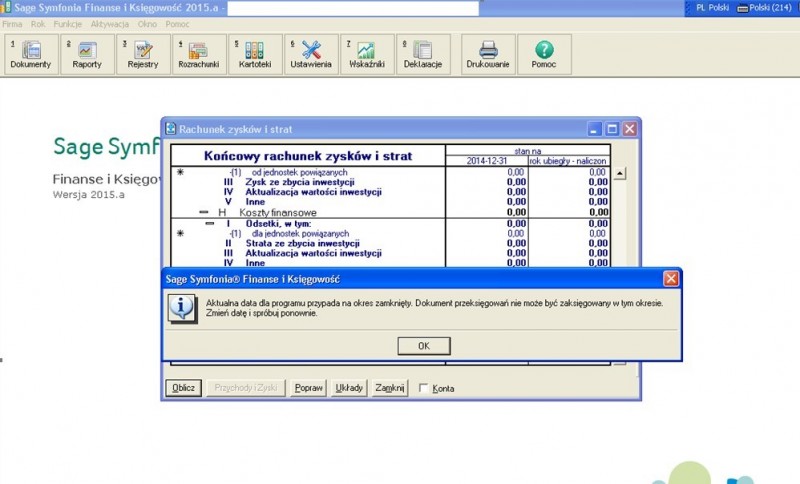Open the Okno menu
This screenshot has height=484, width=800.
(x=147, y=24)
